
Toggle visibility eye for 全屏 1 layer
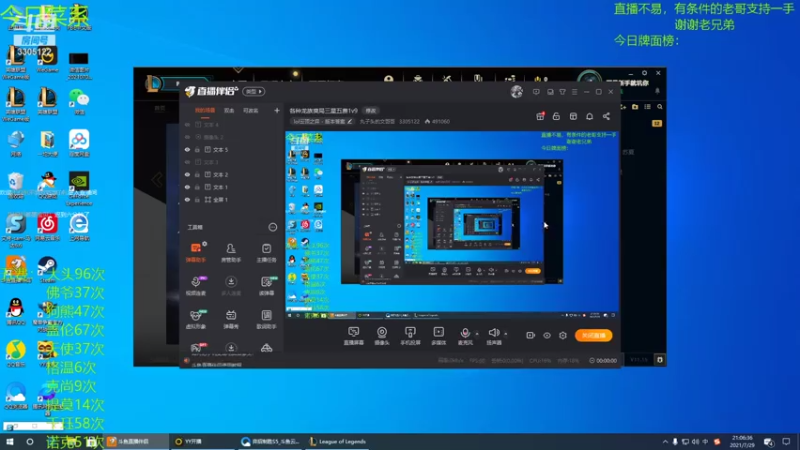(x=187, y=199)
